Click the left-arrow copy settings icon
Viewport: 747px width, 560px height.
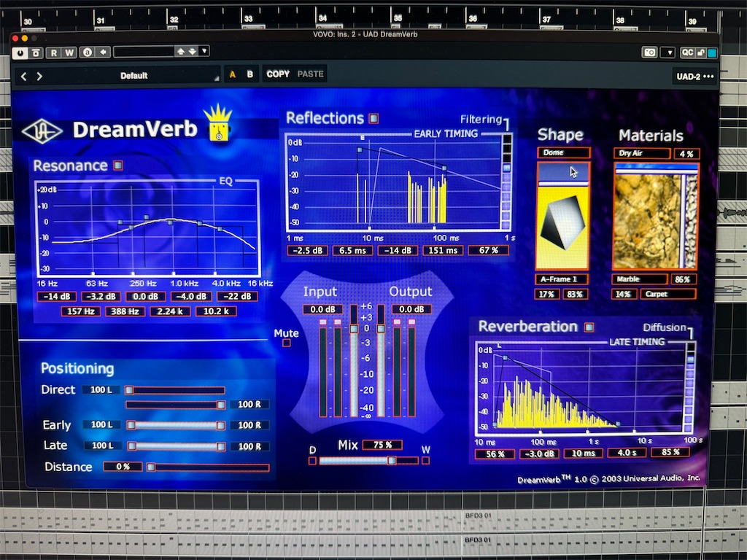pyautogui.click(x=104, y=52)
